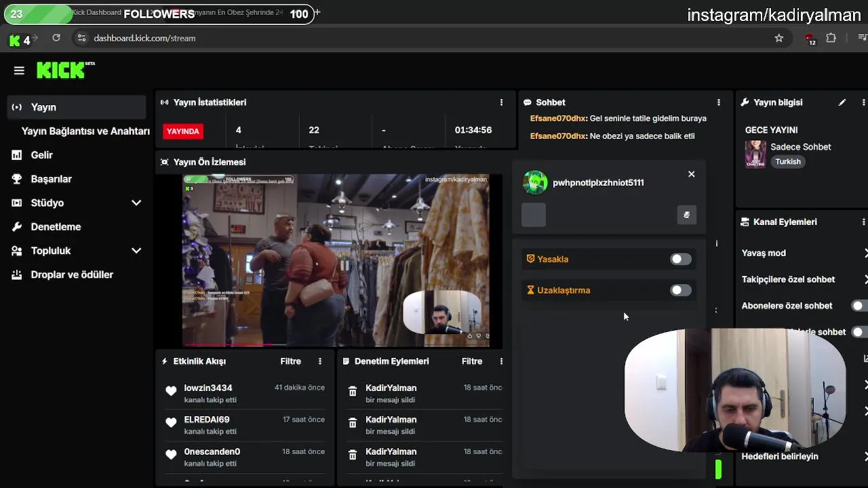Open the hamburger navigation menu
Screen dimensions: 868x488
pos(19,70)
